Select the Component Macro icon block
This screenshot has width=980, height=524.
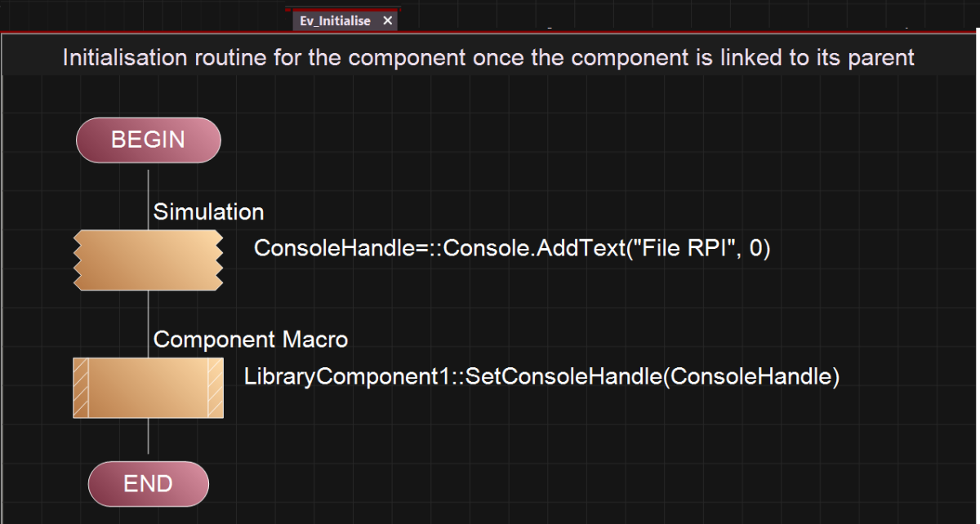148,388
